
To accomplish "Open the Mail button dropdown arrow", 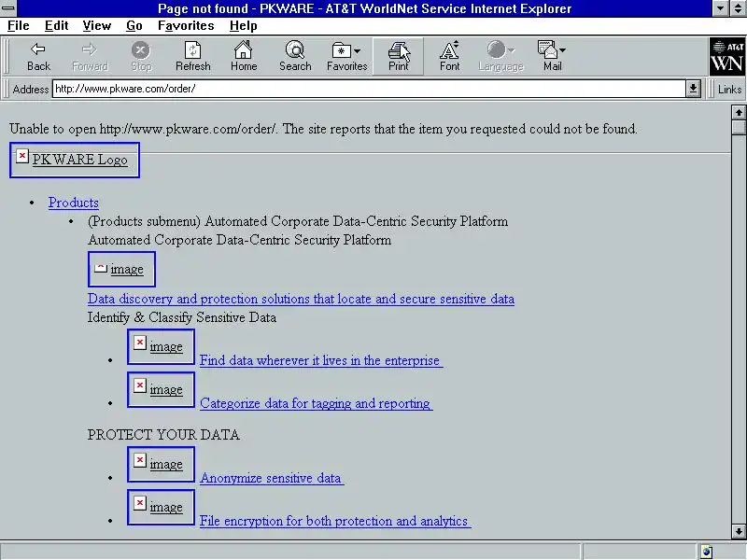I will coord(563,50).
